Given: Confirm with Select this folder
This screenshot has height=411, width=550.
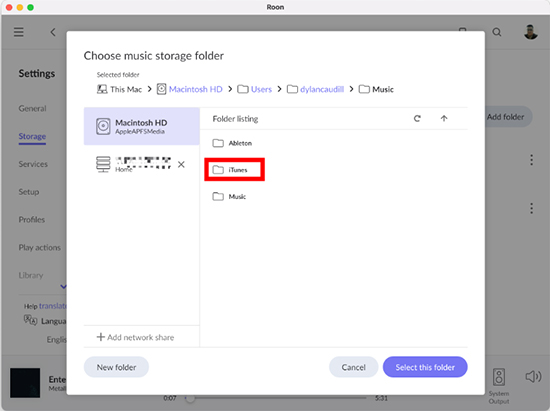Looking at the screenshot, I should click(x=425, y=367).
